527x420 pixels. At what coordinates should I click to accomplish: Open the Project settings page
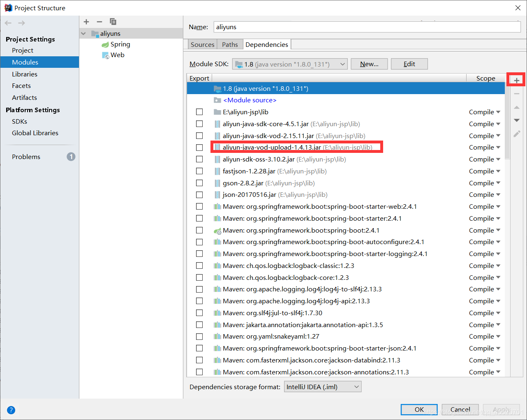pyautogui.click(x=23, y=50)
